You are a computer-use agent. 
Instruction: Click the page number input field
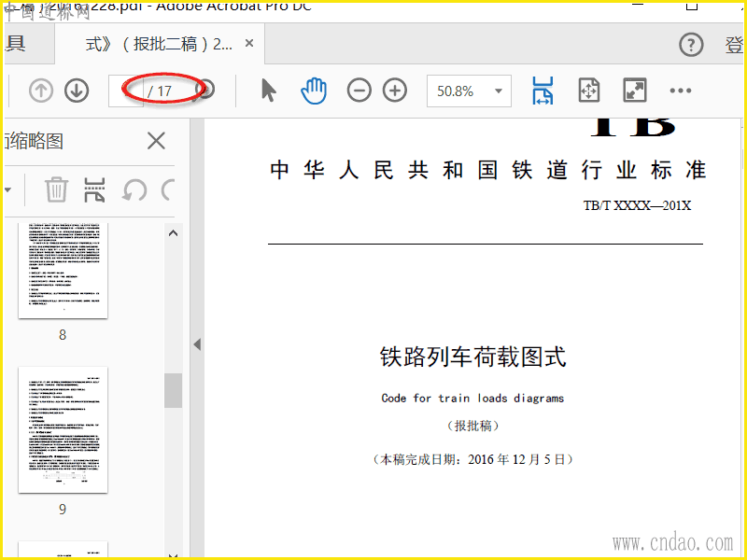[x=126, y=91]
